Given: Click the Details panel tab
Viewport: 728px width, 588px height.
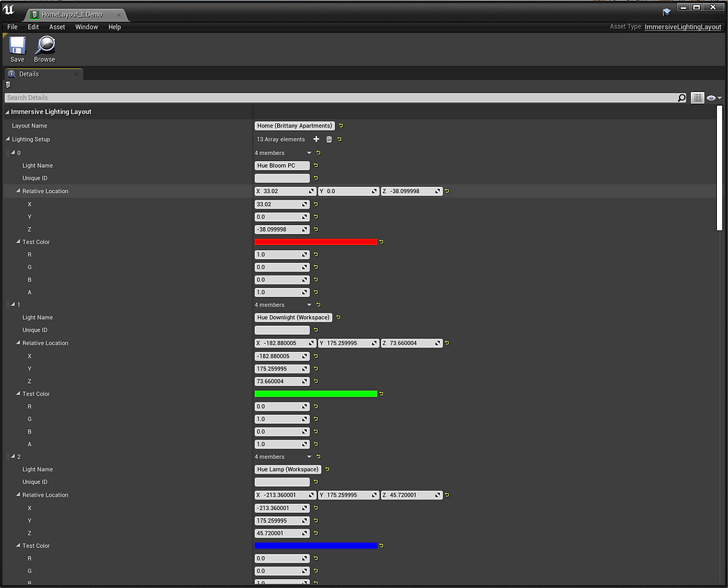Looking at the screenshot, I should coord(30,73).
